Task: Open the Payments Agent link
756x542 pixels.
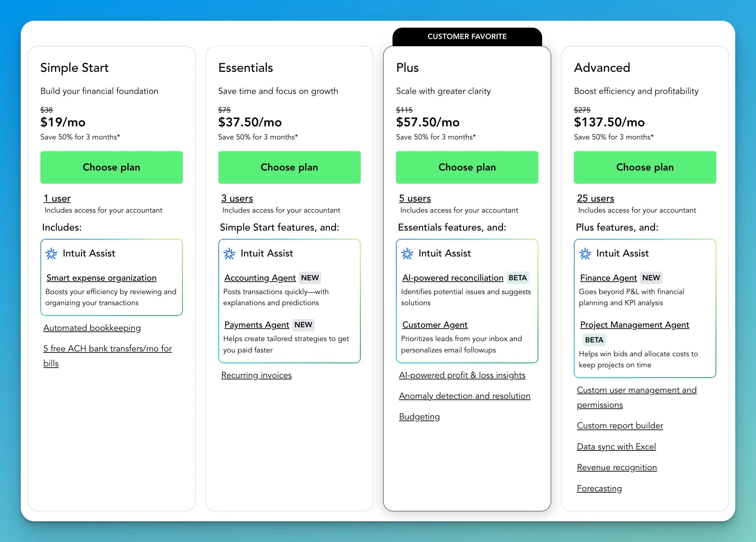Action: 256,325
